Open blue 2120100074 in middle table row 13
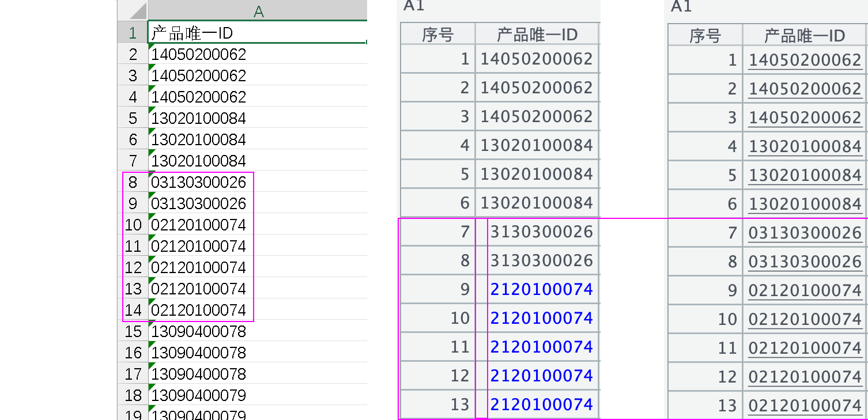The height and width of the screenshot is (420, 868). click(x=541, y=404)
